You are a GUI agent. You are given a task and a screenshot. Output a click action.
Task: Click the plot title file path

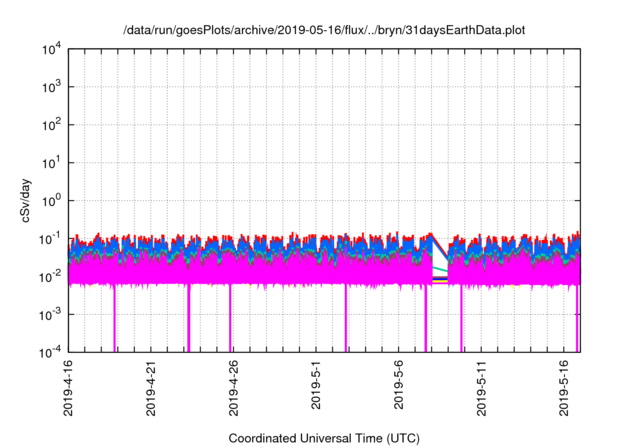click(x=324, y=30)
